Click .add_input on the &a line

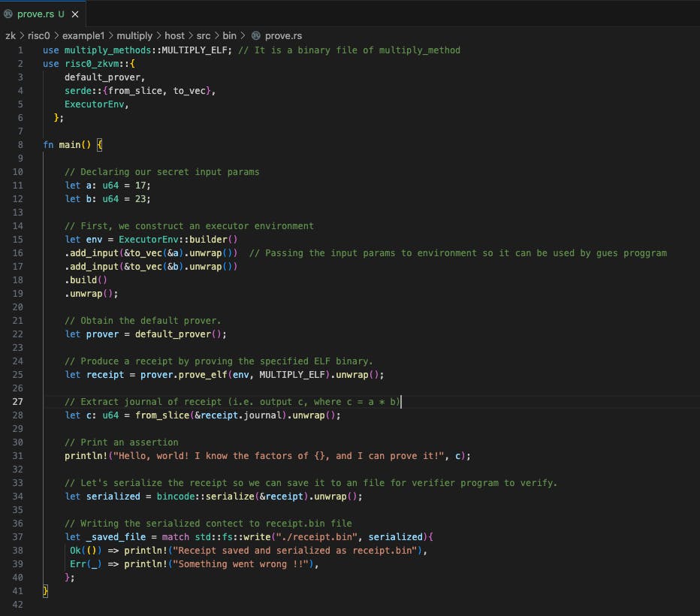coord(92,253)
